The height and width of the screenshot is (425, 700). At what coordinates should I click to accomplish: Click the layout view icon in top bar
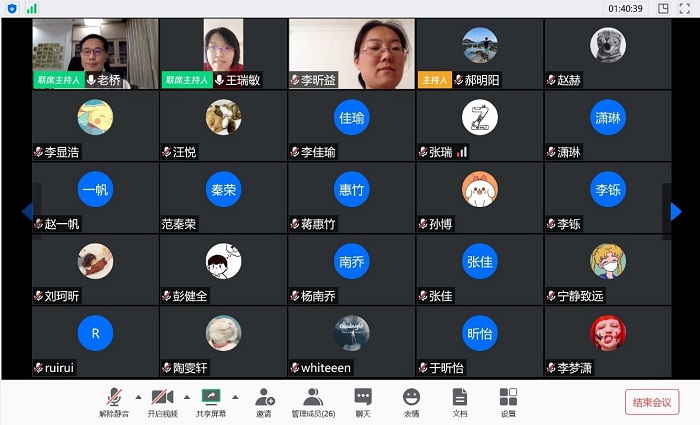(x=663, y=8)
